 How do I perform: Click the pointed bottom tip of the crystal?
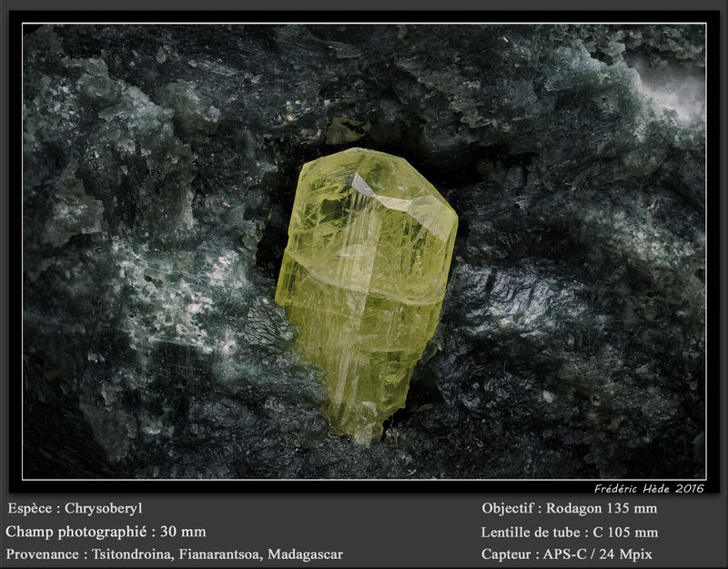[x=359, y=430]
